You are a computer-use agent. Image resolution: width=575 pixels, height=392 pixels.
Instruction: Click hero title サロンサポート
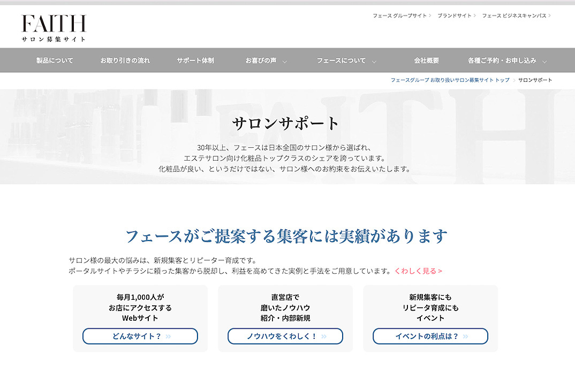286,123
